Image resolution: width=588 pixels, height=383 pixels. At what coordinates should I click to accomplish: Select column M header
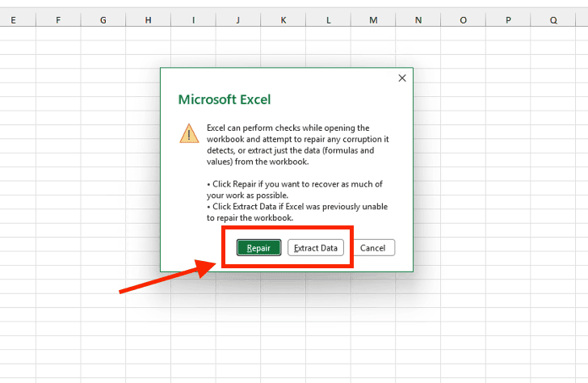[x=373, y=20]
